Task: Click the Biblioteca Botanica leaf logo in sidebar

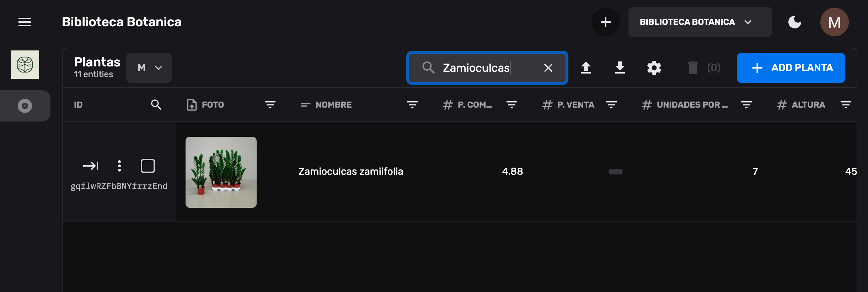Action: [25, 64]
